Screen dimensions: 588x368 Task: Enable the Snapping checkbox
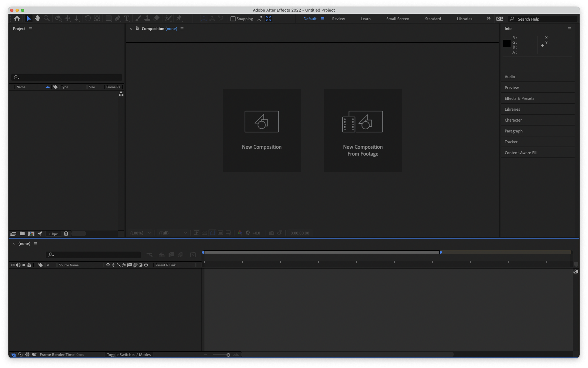(x=233, y=19)
